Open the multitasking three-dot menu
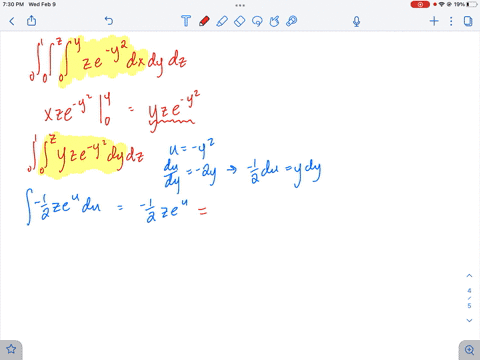This screenshot has height=360, width=480. point(240,5)
